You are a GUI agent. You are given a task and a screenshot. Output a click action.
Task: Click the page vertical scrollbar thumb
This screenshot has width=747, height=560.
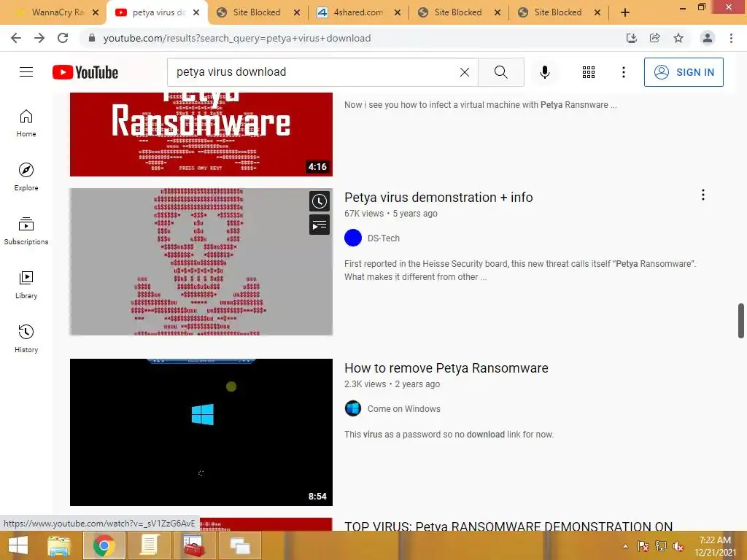[x=741, y=321]
